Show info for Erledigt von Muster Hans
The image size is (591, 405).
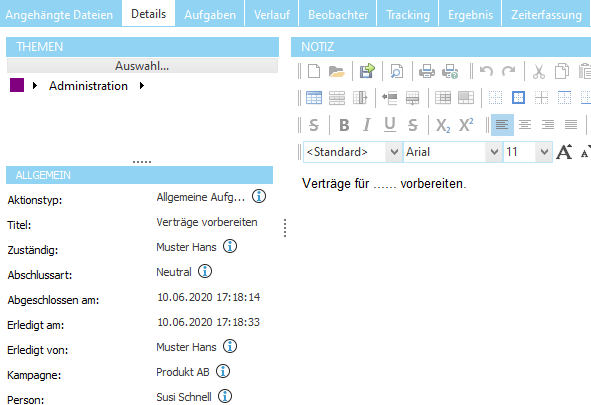[230, 346]
